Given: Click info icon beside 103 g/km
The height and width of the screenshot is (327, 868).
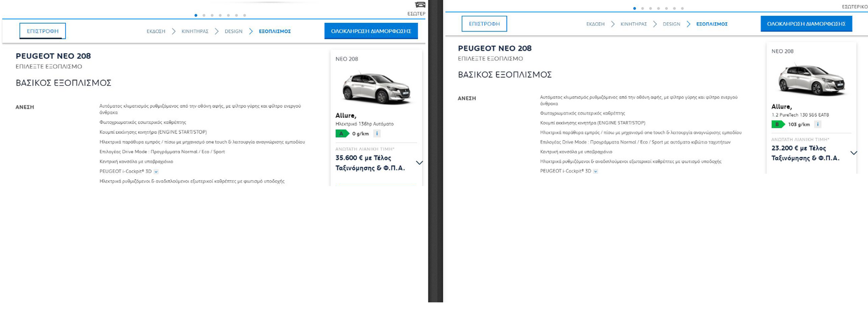Looking at the screenshot, I should point(818,124).
